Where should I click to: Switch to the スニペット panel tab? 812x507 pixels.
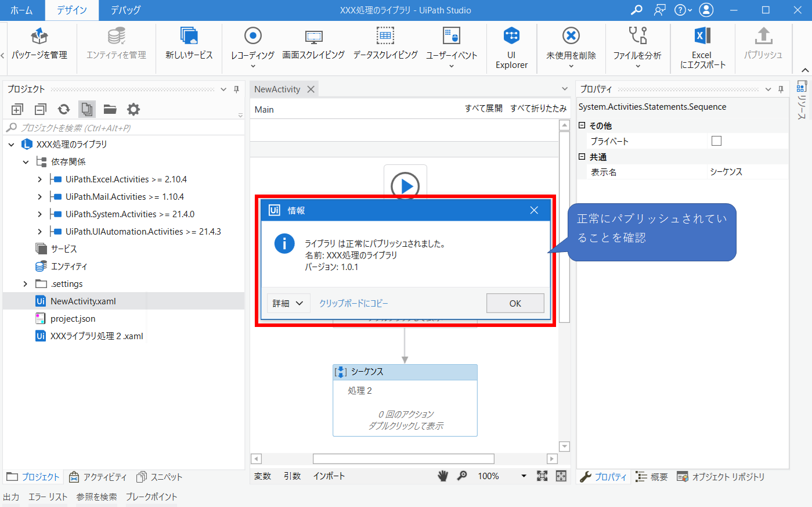(159, 477)
